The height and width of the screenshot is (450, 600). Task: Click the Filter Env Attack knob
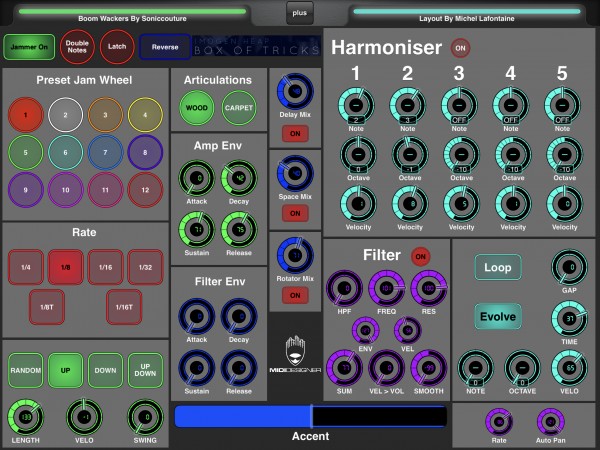click(197, 317)
